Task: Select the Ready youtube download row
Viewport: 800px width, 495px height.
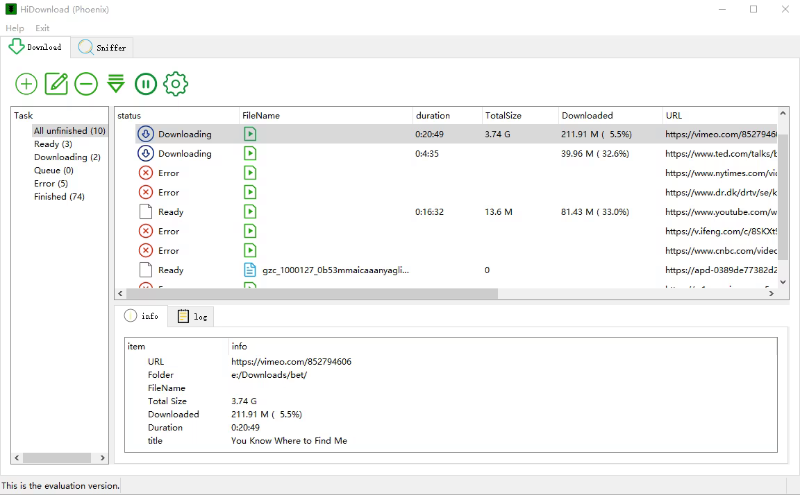Action: pos(170,212)
